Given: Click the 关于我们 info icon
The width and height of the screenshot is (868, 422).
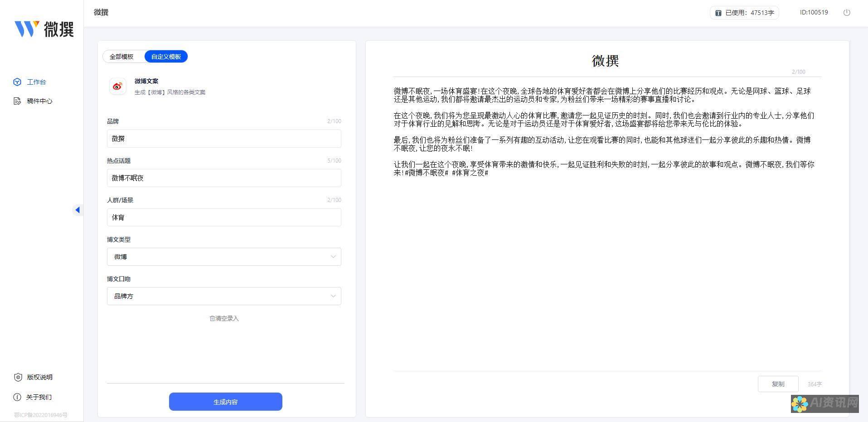Looking at the screenshot, I should point(17,397).
